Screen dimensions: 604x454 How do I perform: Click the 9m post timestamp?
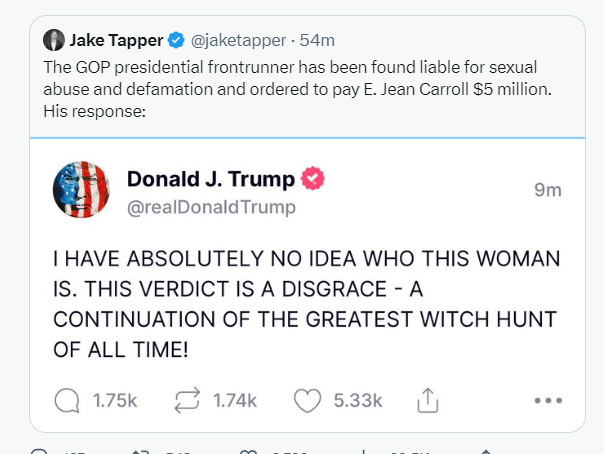[548, 190]
